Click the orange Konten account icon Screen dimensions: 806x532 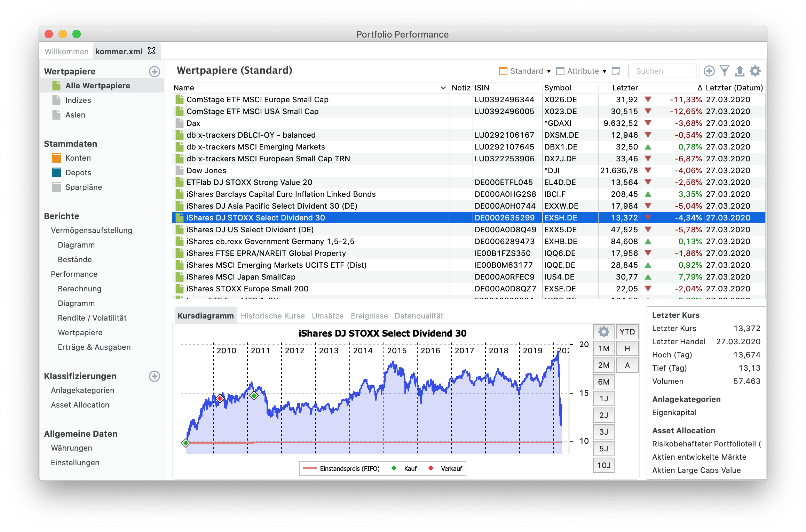[x=56, y=158]
